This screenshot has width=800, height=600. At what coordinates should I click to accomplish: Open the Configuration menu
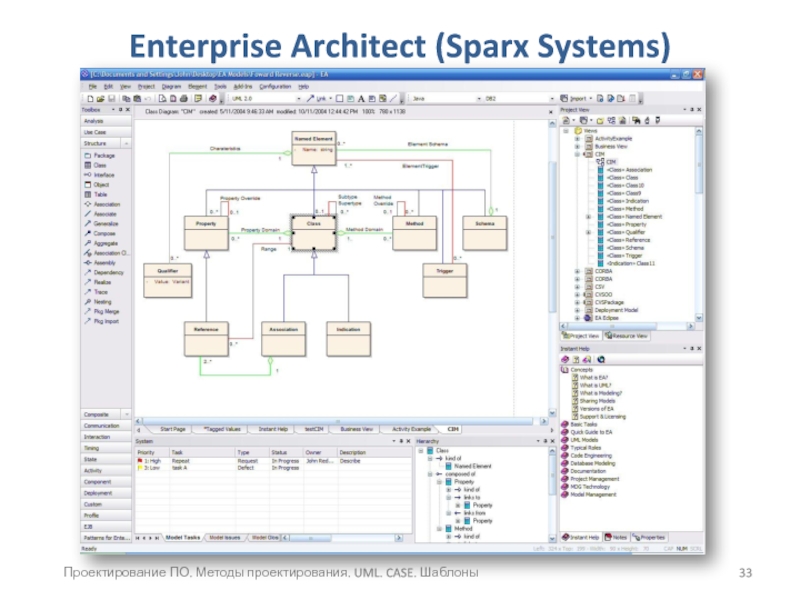[275, 87]
